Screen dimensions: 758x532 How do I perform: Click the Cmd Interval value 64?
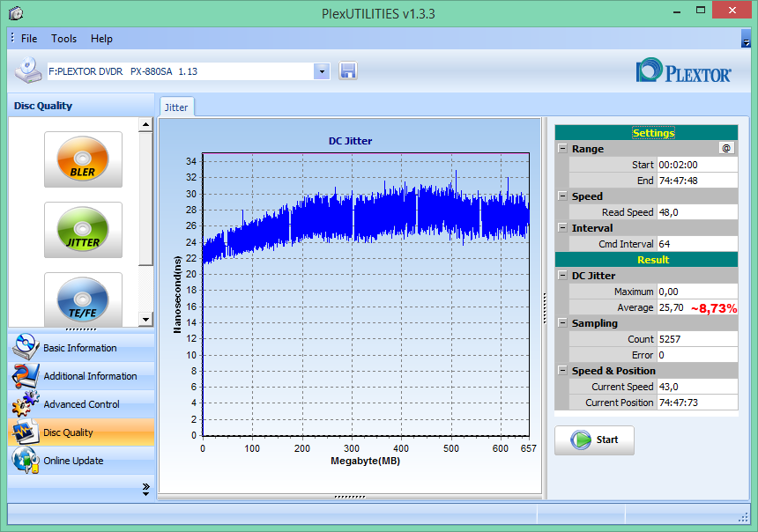point(697,244)
